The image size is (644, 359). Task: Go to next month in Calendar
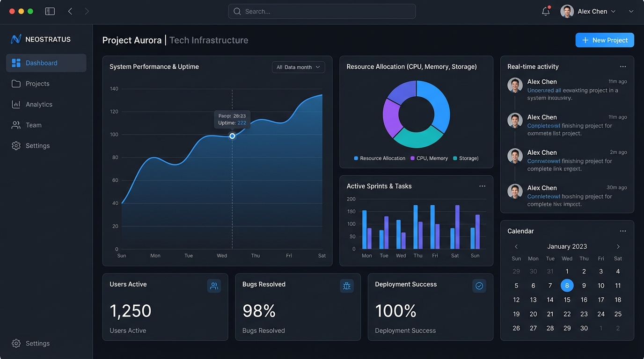click(x=618, y=246)
